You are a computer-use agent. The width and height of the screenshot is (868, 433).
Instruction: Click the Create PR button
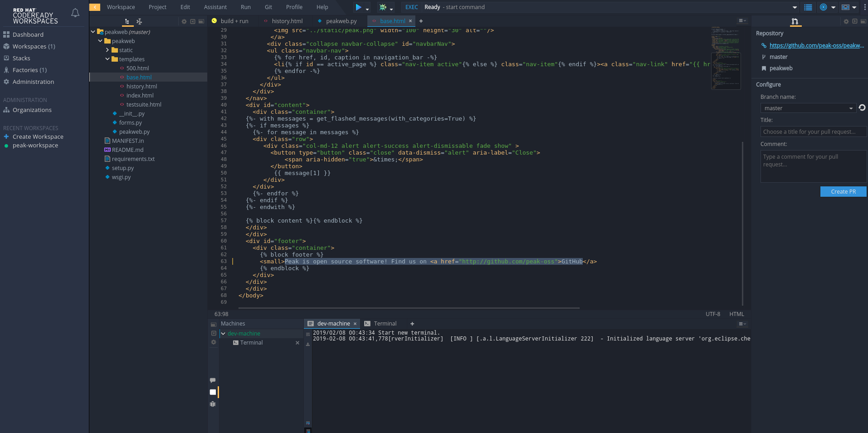coord(843,192)
